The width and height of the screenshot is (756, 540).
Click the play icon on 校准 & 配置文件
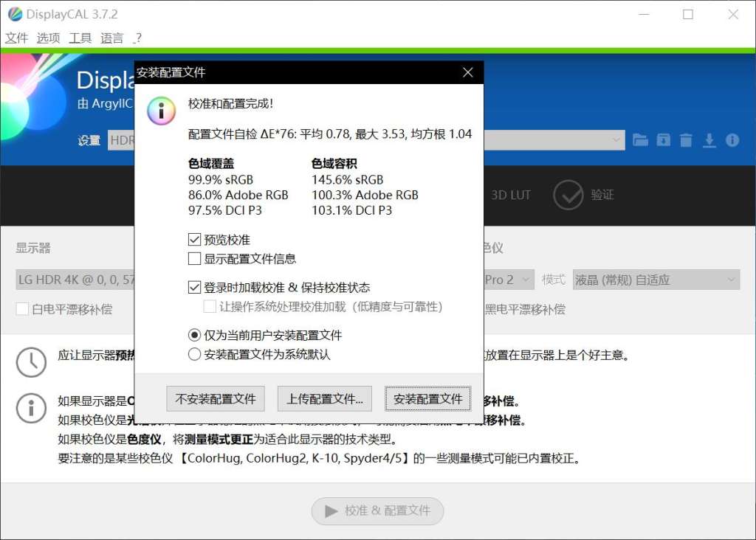pyautogui.click(x=331, y=510)
